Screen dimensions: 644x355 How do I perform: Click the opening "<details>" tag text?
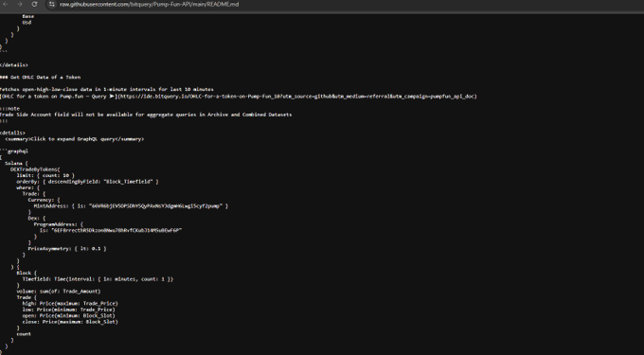pyautogui.click(x=12, y=133)
